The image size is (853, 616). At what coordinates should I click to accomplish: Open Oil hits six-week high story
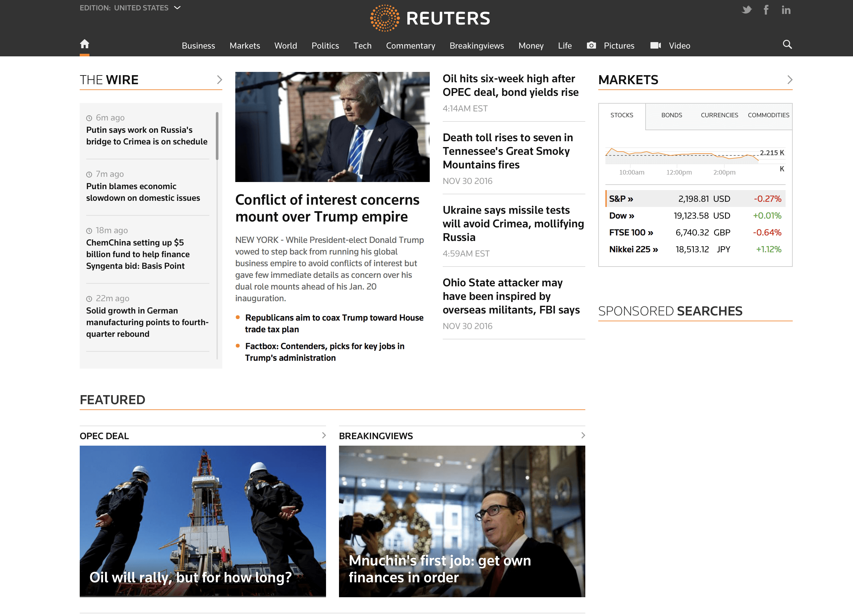510,85
